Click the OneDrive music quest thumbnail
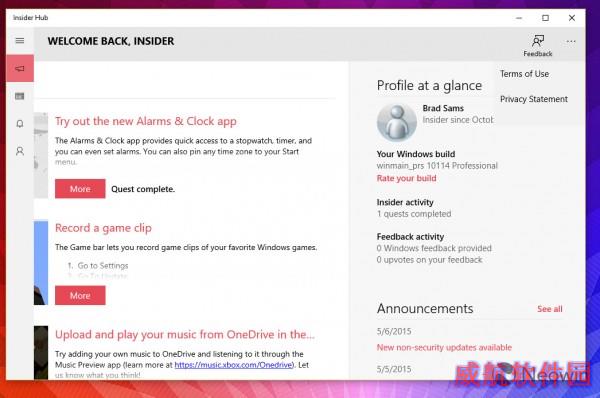This screenshot has width=600, height=398. pos(41,353)
